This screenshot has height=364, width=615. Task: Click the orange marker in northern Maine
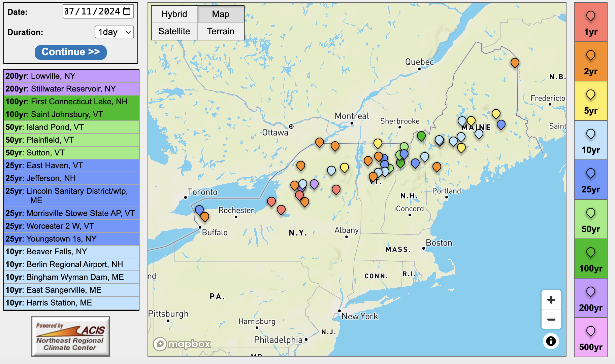pyautogui.click(x=514, y=62)
